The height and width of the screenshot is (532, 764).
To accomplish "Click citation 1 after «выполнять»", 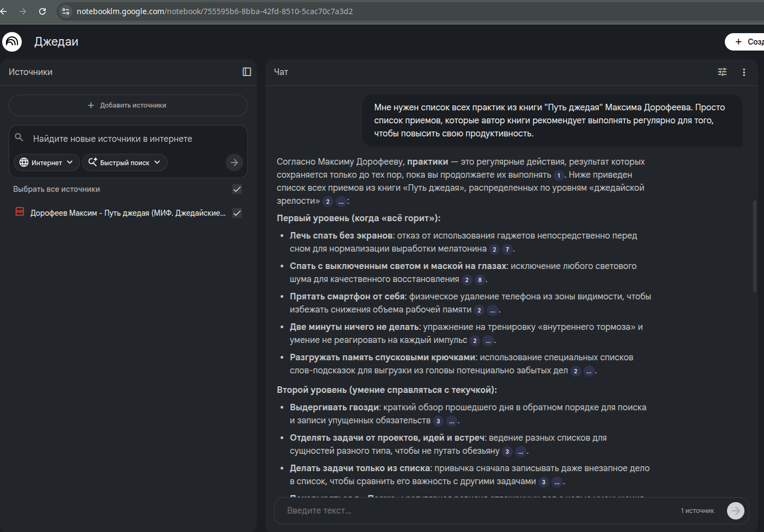I will click(558, 176).
